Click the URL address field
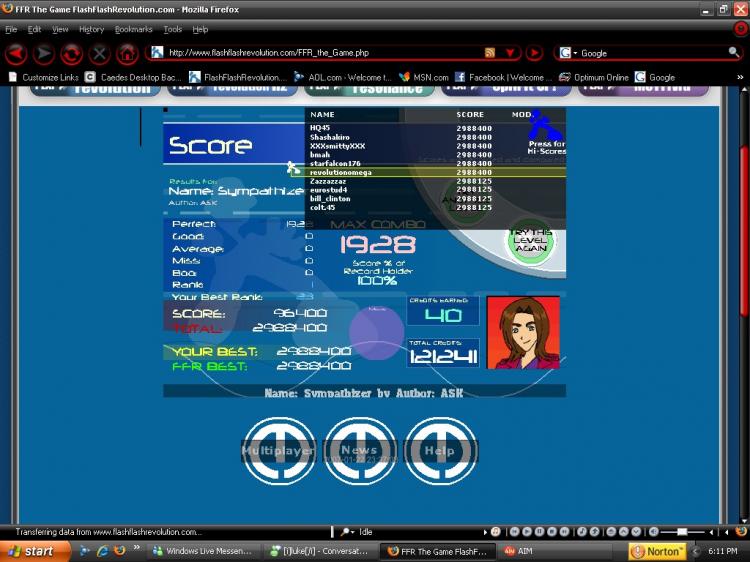The height and width of the screenshot is (562, 750). [x=323, y=53]
